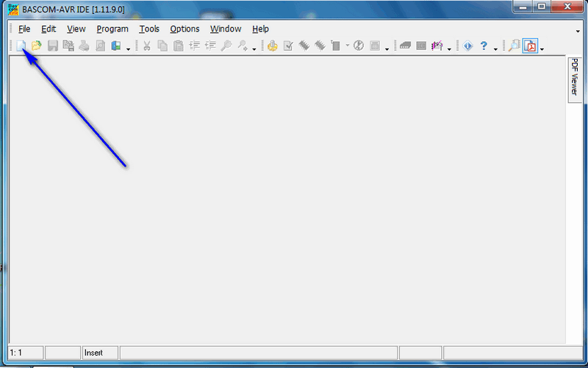This screenshot has height=368, width=588.
Task: Click the gray window-list icon after the lightning circle
Action: 375,46
